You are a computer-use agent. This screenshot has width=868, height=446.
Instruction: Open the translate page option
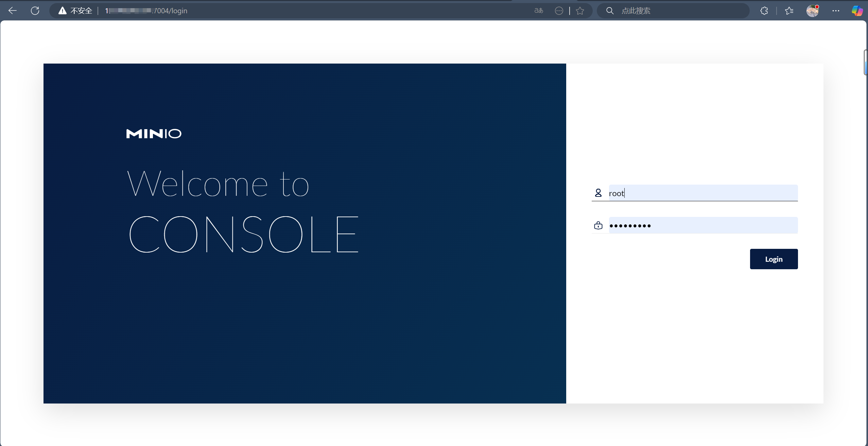pyautogui.click(x=538, y=11)
